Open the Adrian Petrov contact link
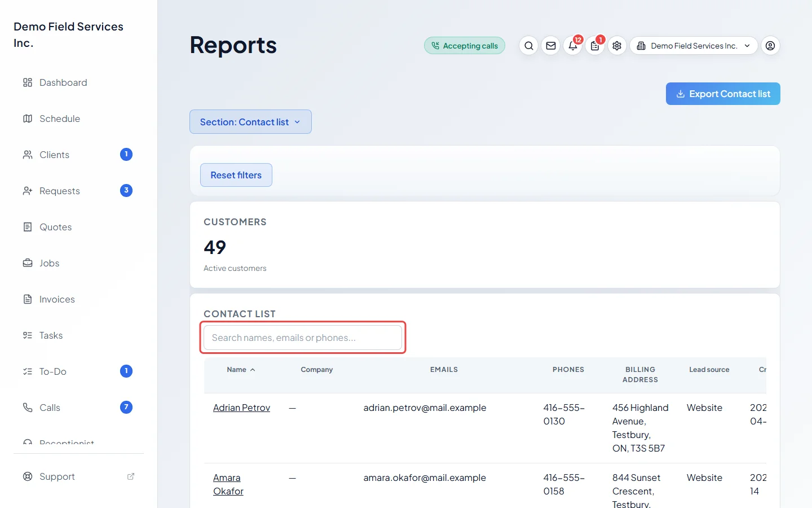This screenshot has width=812, height=508. click(x=241, y=408)
